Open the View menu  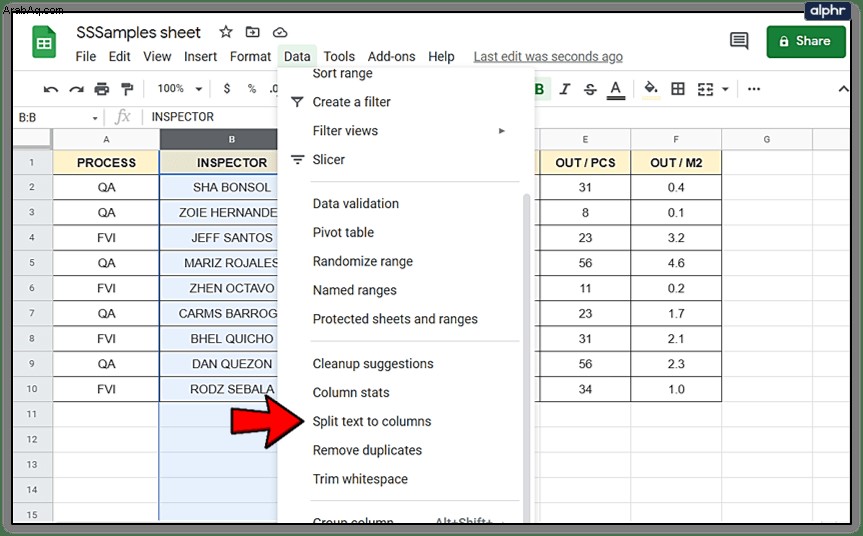(x=157, y=57)
